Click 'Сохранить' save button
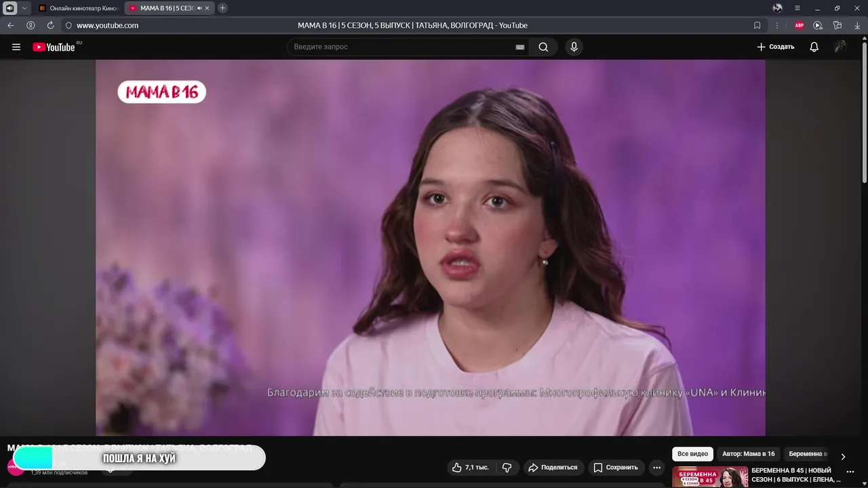The width and height of the screenshot is (868, 488). 616,467
